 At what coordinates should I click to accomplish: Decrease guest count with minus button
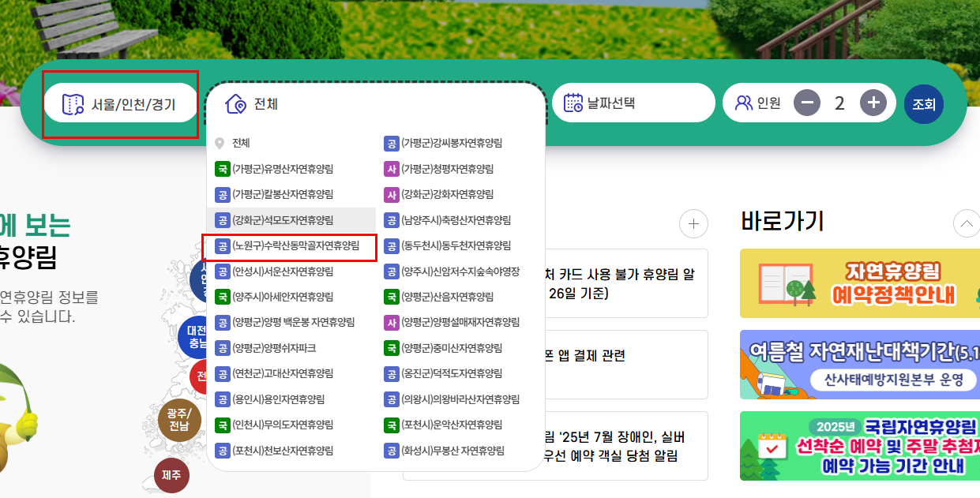pos(807,103)
